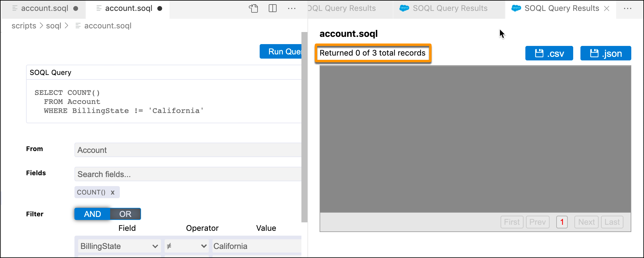Select the AND filter toggle
644x258 pixels.
tap(92, 214)
